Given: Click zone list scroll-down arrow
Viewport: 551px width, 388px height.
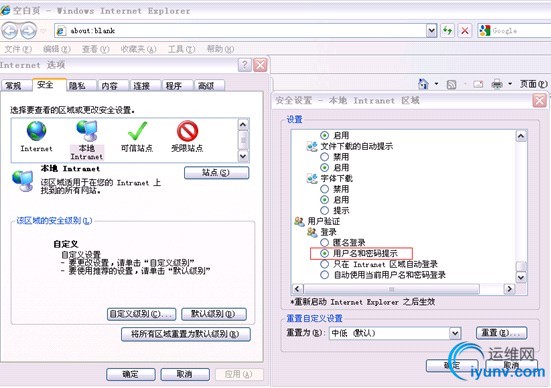Looking at the screenshot, I should (x=243, y=156).
